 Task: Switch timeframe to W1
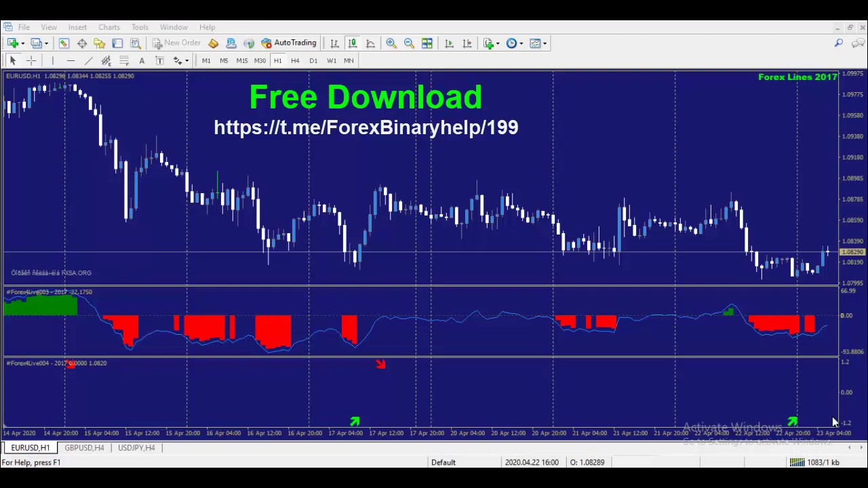(331, 61)
